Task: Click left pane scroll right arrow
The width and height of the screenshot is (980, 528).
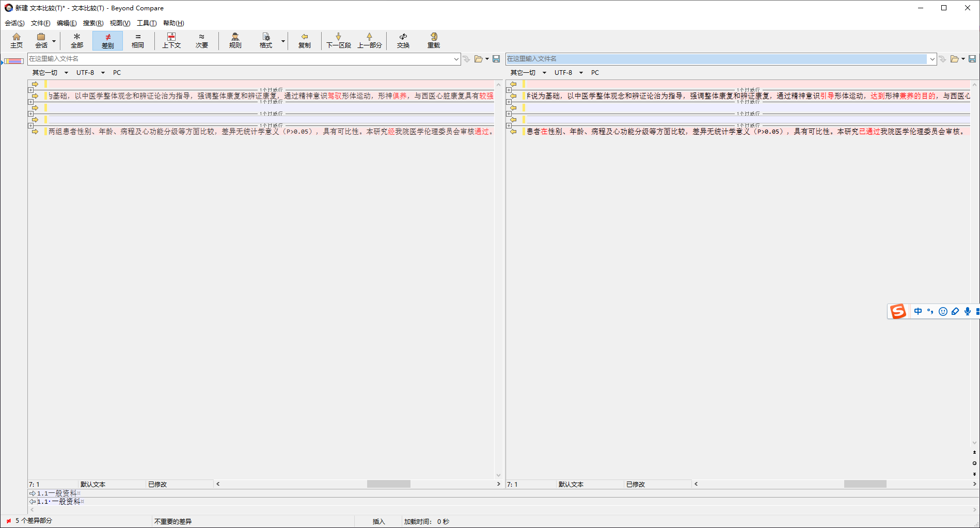Action: click(x=498, y=484)
